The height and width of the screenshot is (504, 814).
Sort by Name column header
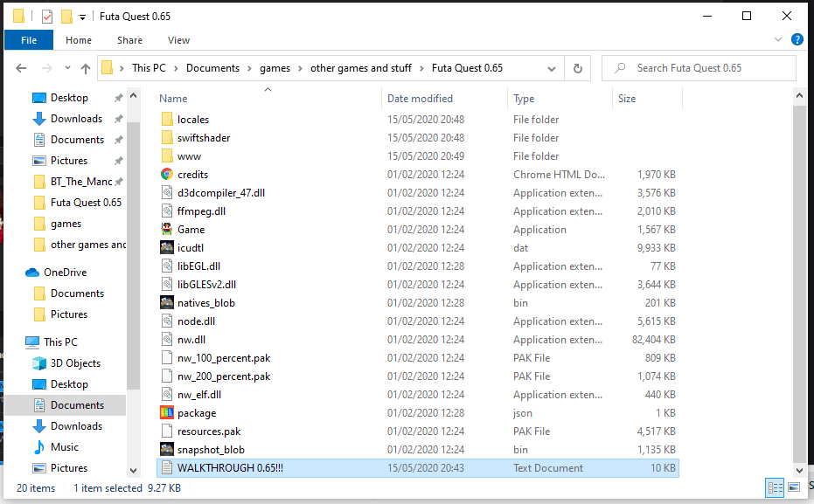[173, 99]
